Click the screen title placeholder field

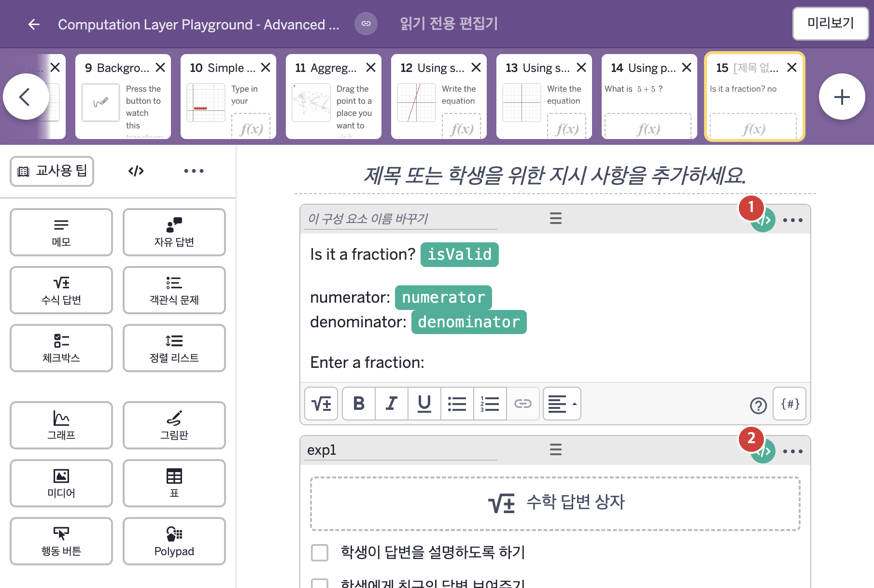[555, 175]
